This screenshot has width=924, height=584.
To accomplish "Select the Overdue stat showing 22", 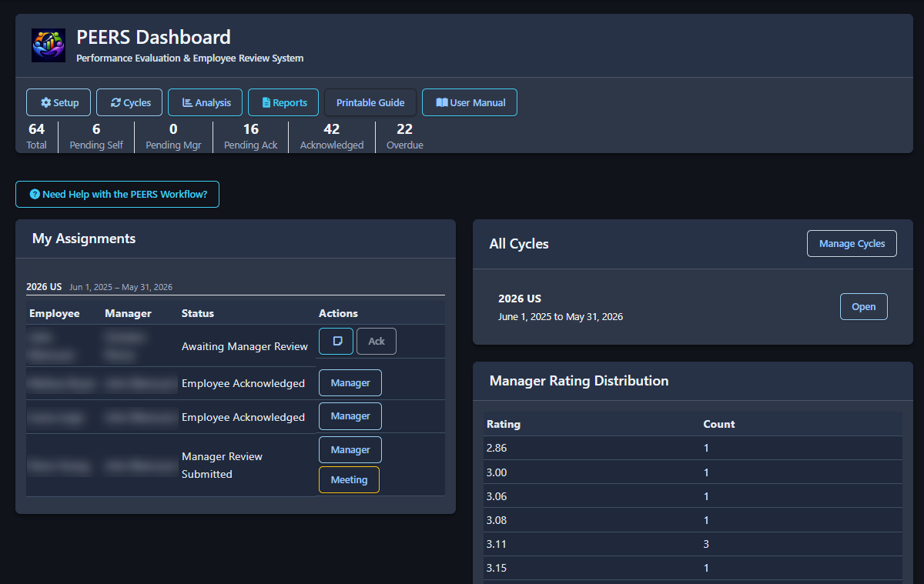I will 405,136.
